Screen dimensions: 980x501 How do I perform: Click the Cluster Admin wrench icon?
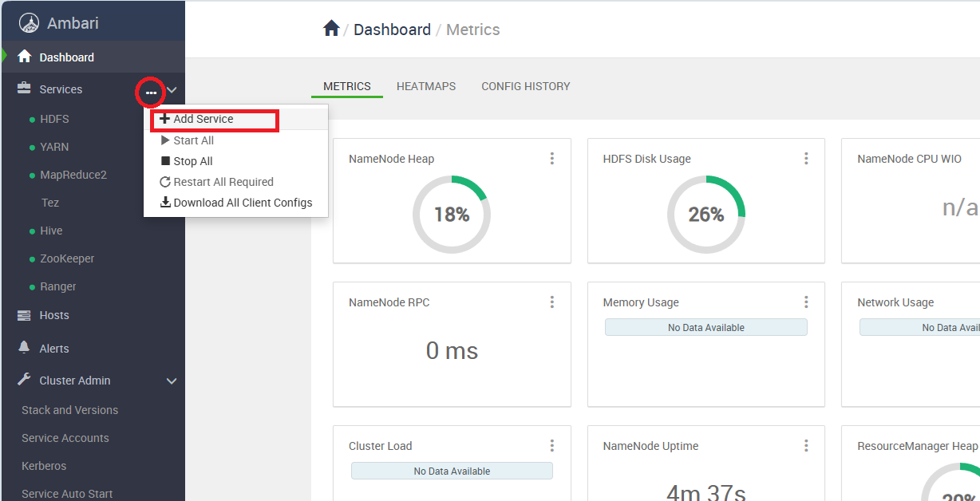24,380
